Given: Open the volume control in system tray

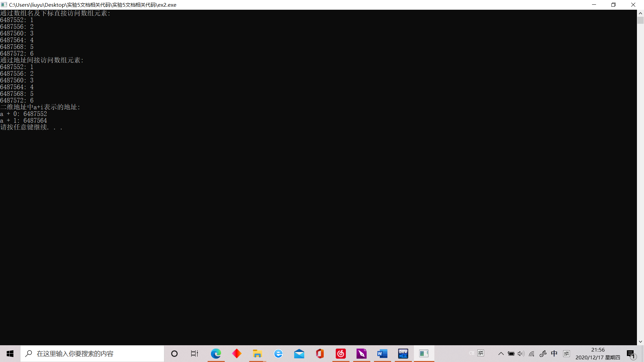Looking at the screenshot, I should (521, 354).
